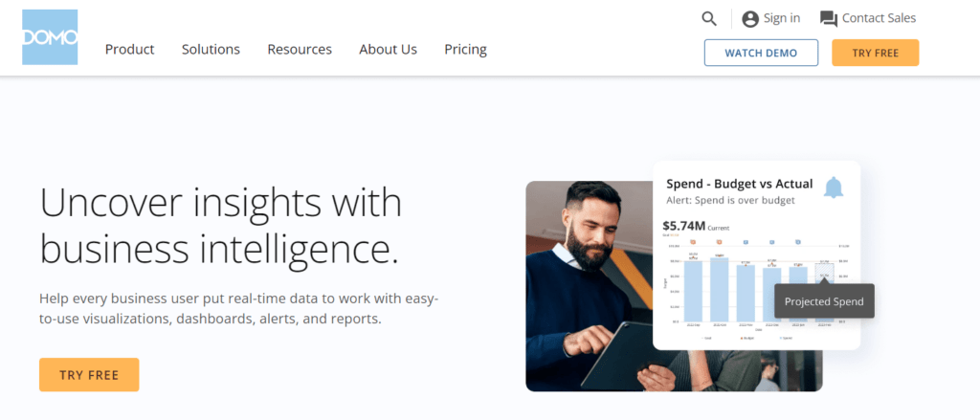This screenshot has width=980, height=420.
Task: Click the Contact Sales link text
Action: pyautogui.click(x=879, y=18)
